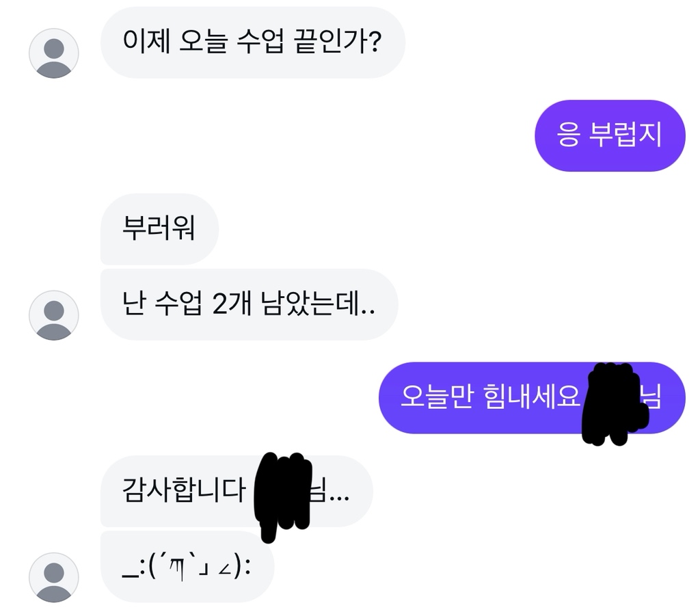
Task: Click the word "감사합니다"
Action: click(183, 491)
